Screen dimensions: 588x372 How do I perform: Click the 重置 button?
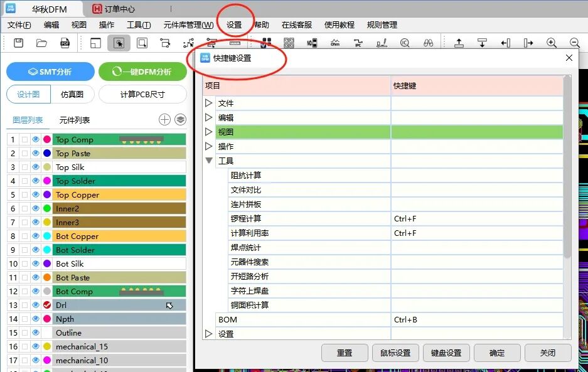pyautogui.click(x=345, y=353)
